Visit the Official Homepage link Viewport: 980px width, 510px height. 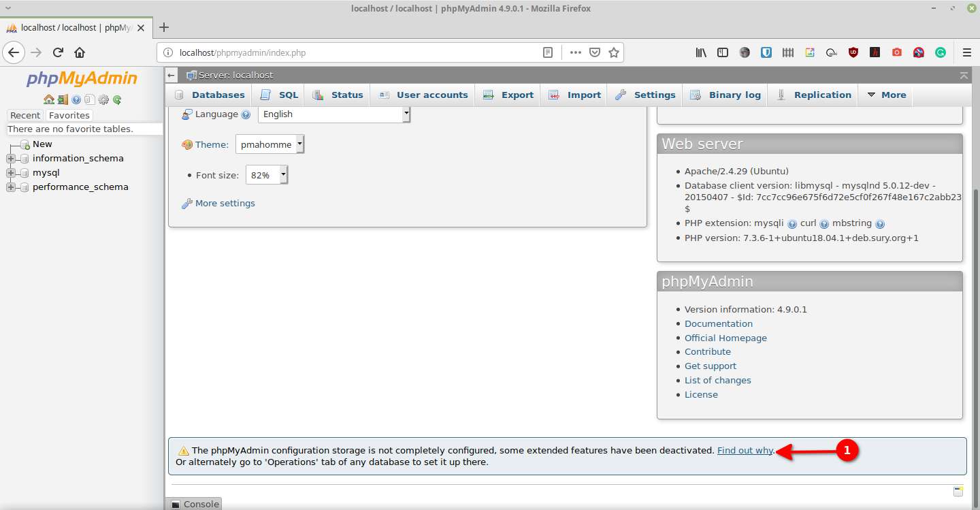[x=725, y=338]
